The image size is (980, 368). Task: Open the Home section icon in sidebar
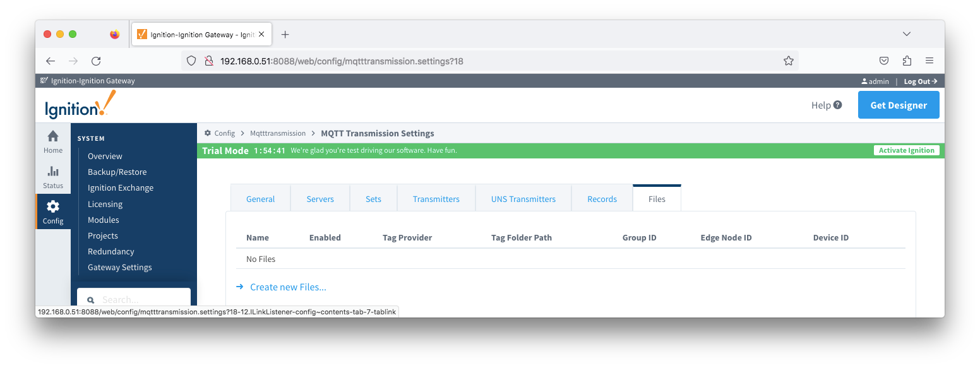tap(53, 136)
